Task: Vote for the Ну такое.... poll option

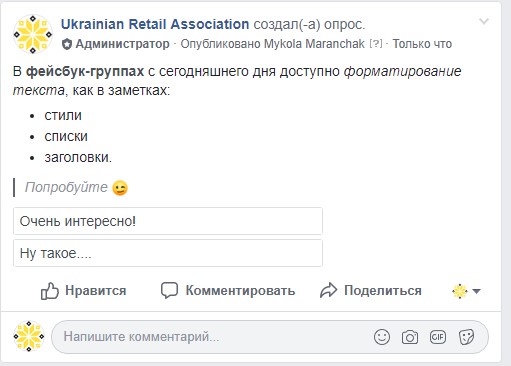Action: coord(168,253)
